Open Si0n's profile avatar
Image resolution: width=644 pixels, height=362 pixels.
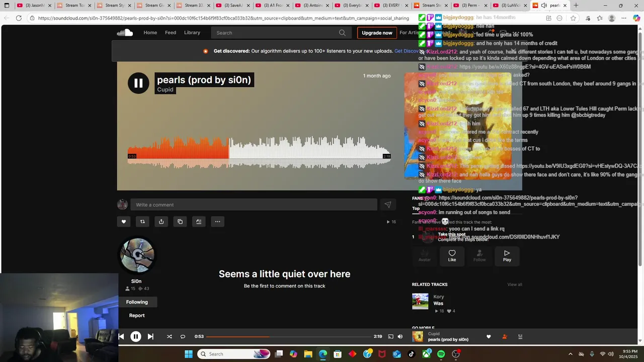[137, 255]
